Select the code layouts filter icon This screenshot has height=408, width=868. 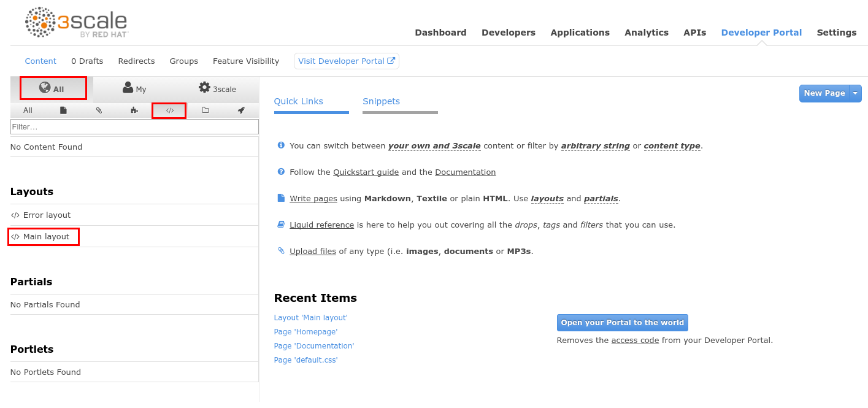(x=169, y=110)
